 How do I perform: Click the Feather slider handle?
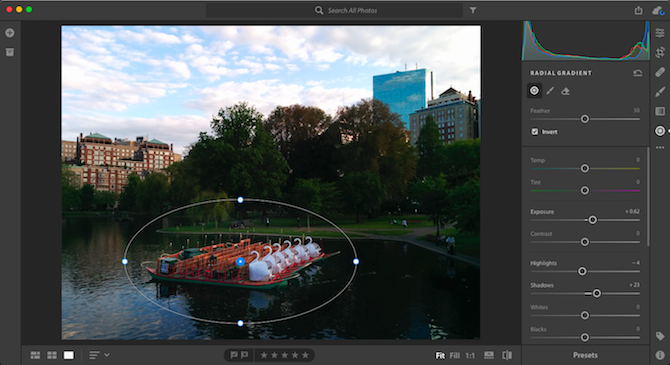[585, 119]
